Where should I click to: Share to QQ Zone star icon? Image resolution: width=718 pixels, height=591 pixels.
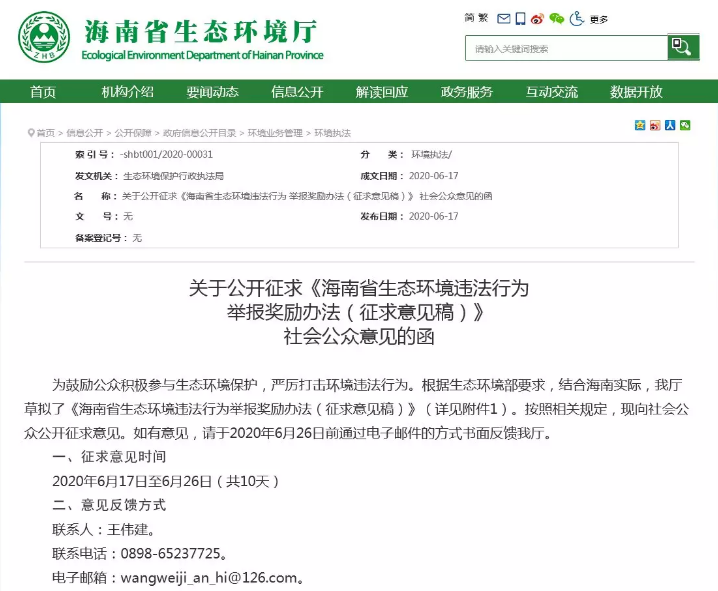point(640,125)
